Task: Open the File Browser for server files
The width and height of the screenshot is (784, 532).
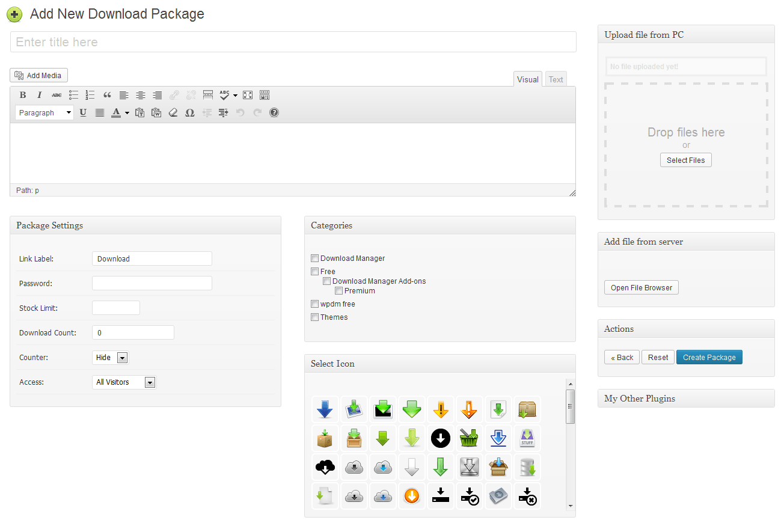Action: (642, 287)
